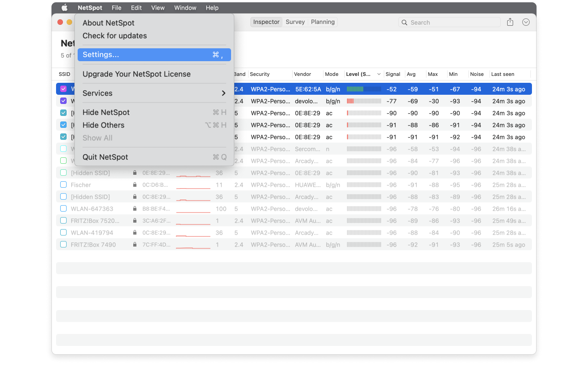
Task: Switch to the Inspector tab
Action: point(266,22)
